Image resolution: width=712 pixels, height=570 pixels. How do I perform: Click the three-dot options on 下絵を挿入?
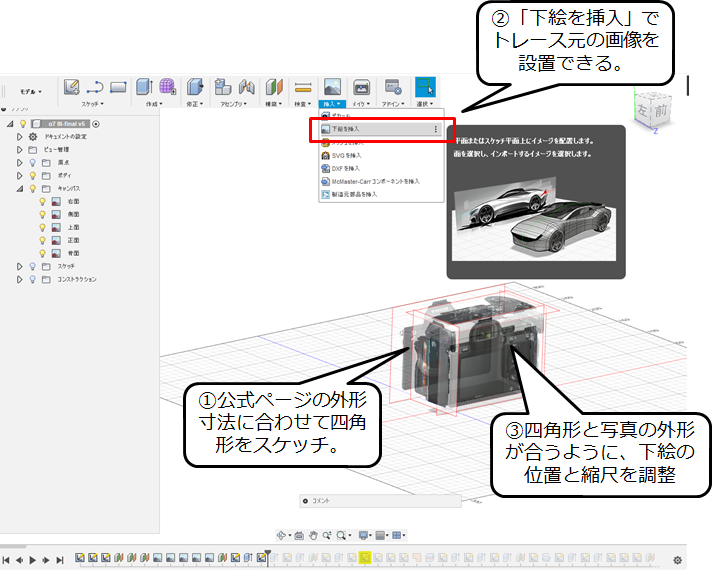pyautogui.click(x=435, y=129)
